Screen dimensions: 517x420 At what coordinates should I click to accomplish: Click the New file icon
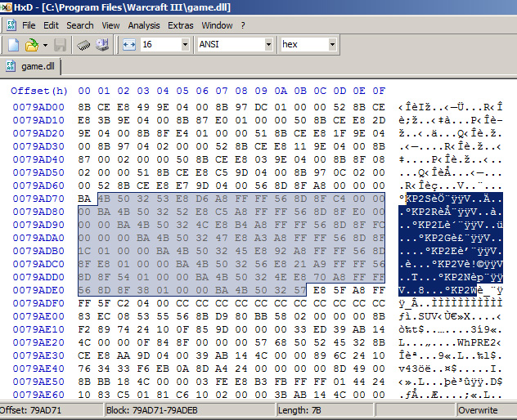[x=13, y=45]
